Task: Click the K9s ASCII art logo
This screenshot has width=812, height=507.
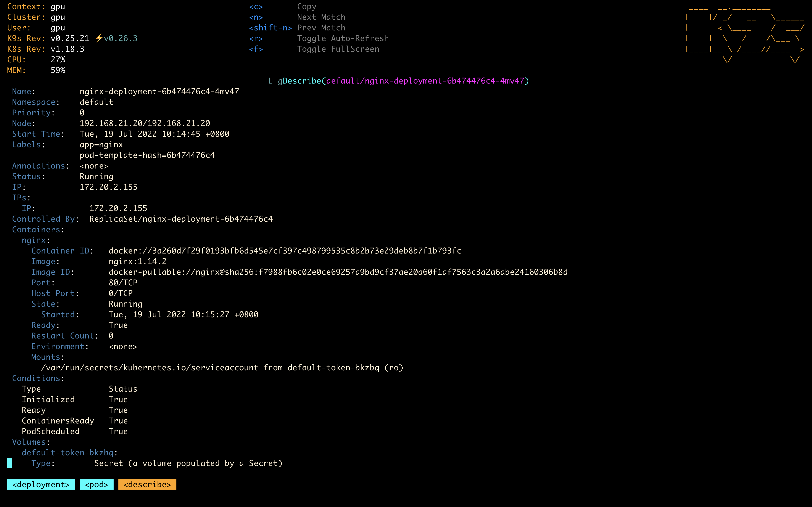Action: (744, 34)
